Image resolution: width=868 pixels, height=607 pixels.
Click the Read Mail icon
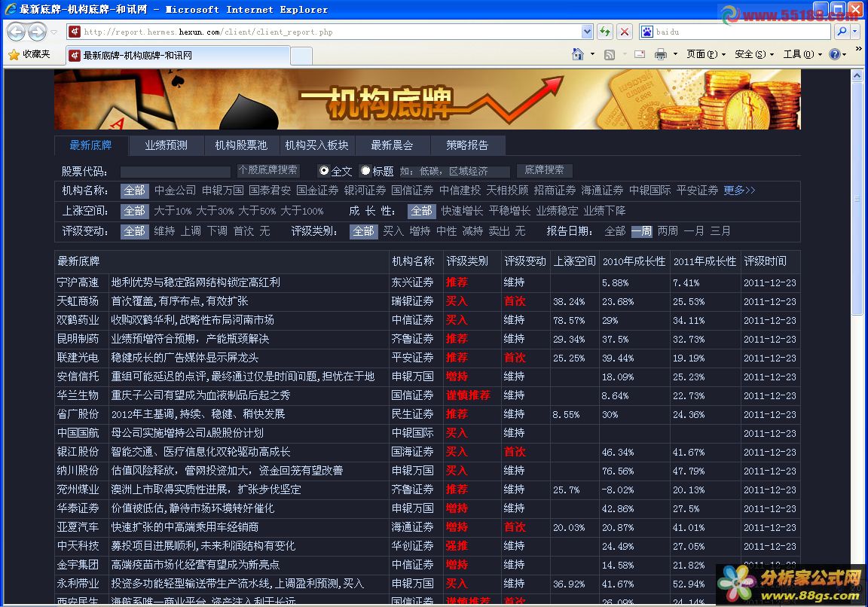point(640,54)
